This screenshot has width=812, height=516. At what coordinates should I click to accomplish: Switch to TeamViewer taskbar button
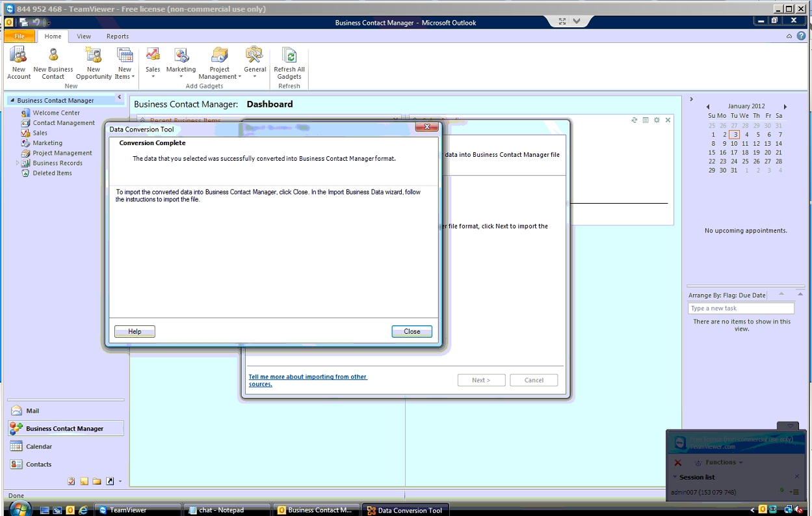point(138,510)
